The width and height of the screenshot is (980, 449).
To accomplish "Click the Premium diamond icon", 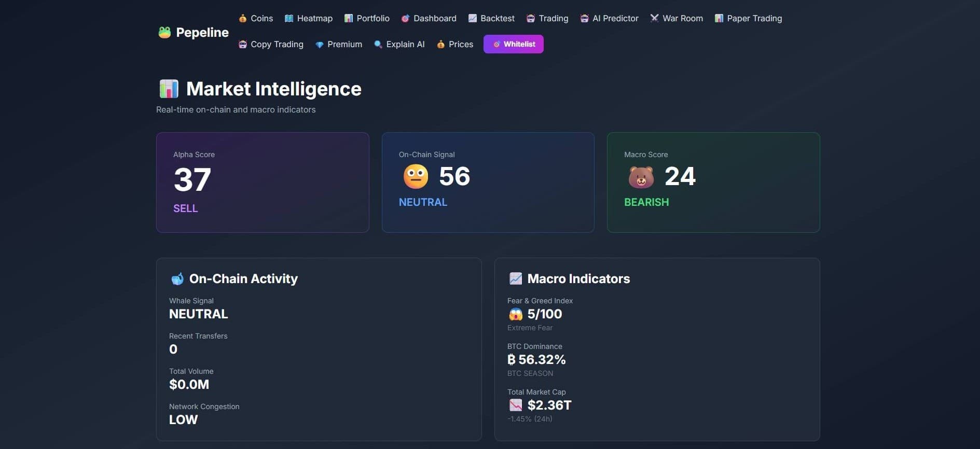I will (x=320, y=45).
